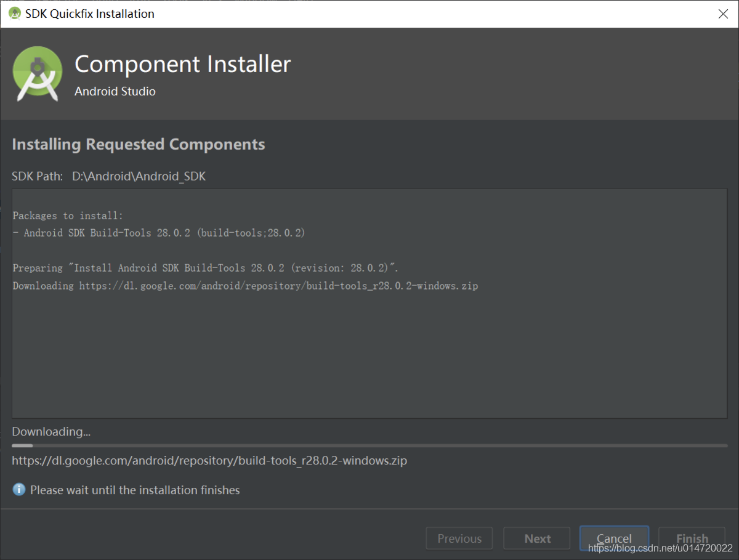
Task: Click the 'Packages to install:' log line
Action: click(x=68, y=216)
